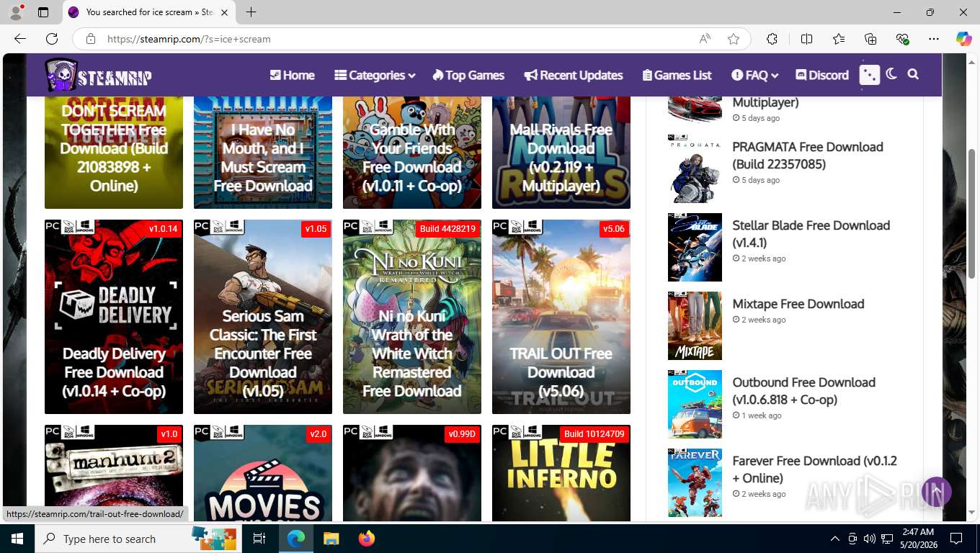Open Read Aloud in address bar
Image resolution: width=980 pixels, height=553 pixels.
point(705,39)
